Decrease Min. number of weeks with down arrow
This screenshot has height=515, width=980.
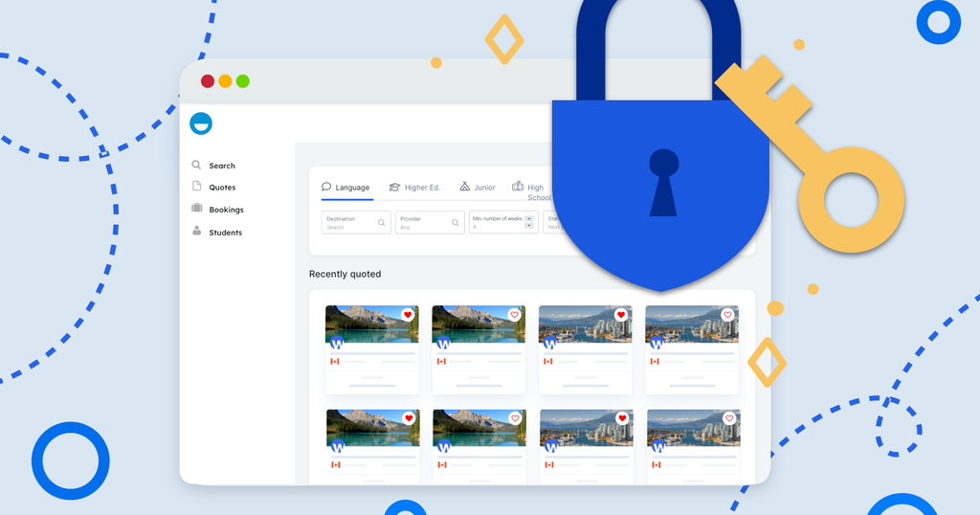[529, 226]
